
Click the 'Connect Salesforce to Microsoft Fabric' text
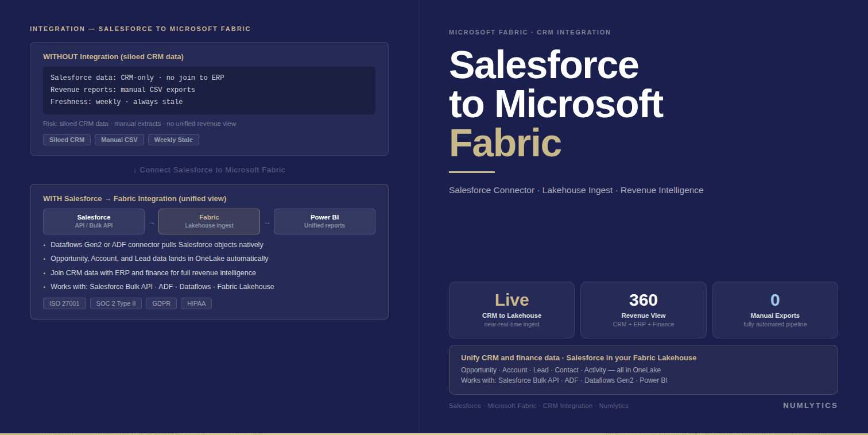(x=209, y=170)
